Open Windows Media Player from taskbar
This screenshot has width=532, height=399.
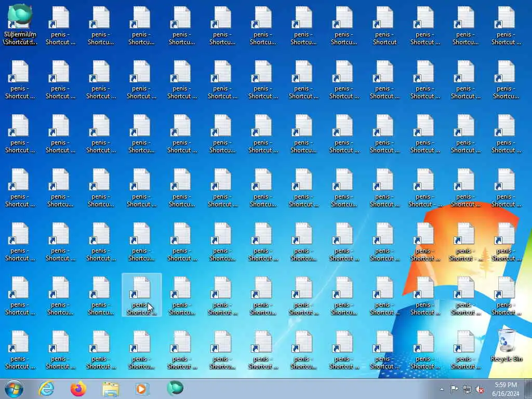142,389
